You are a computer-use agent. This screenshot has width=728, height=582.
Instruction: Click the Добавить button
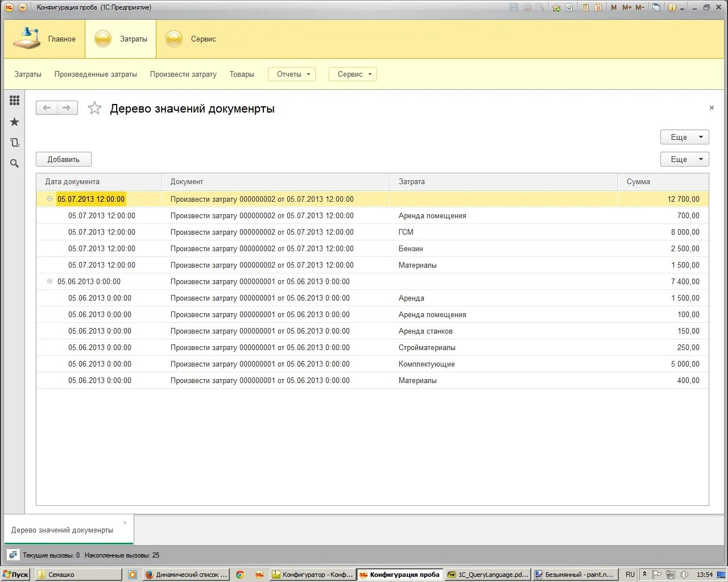64,159
